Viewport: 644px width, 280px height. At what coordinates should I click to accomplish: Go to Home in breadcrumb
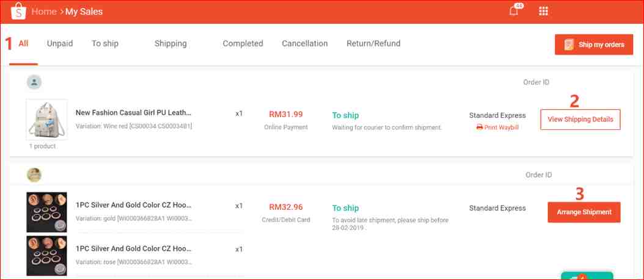[44, 12]
